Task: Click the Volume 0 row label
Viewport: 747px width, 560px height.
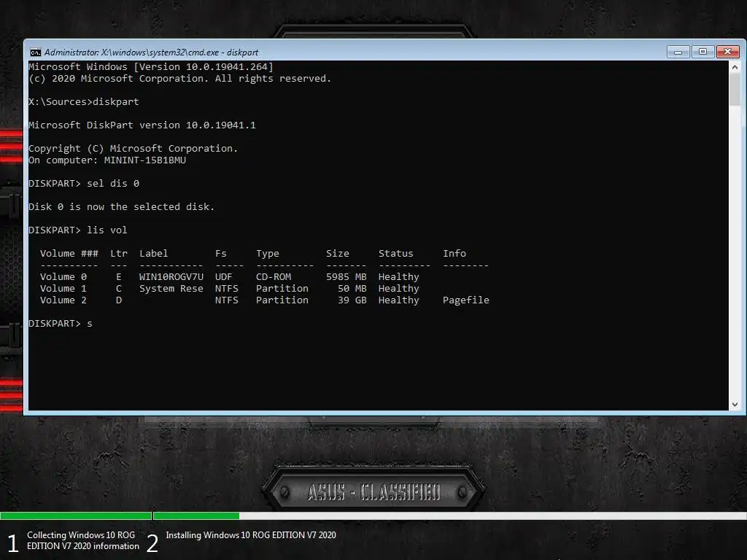Action: (x=63, y=276)
